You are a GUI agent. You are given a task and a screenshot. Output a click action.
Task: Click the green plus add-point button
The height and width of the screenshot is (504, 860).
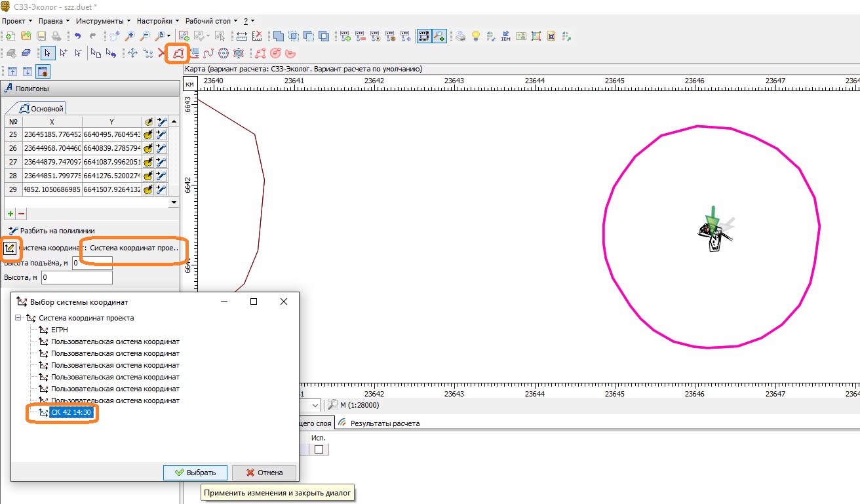[x=10, y=214]
